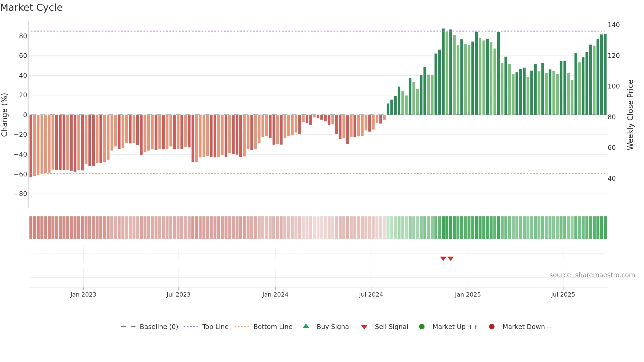Click the 120 tick on price axis
Viewport: 644px width, 362px height.
tap(614, 56)
